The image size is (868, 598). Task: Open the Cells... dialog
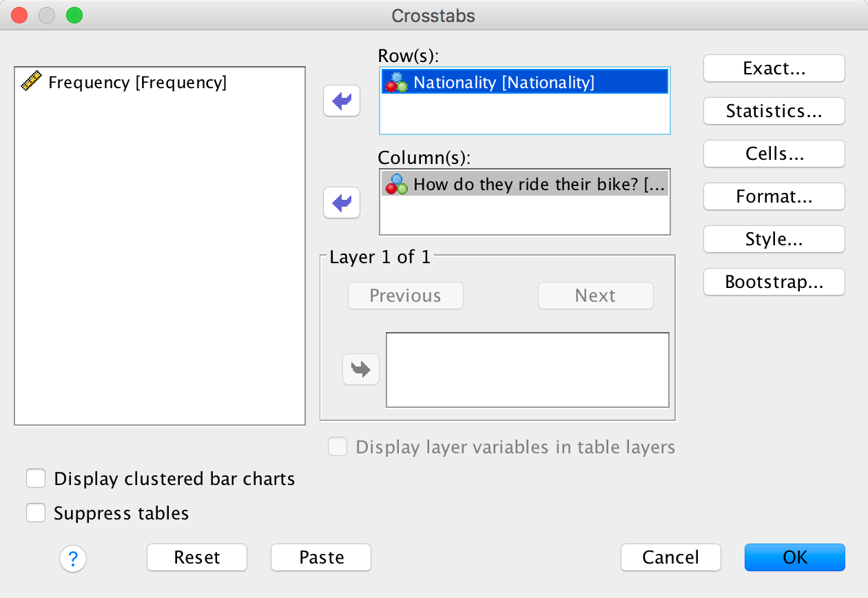tap(774, 154)
